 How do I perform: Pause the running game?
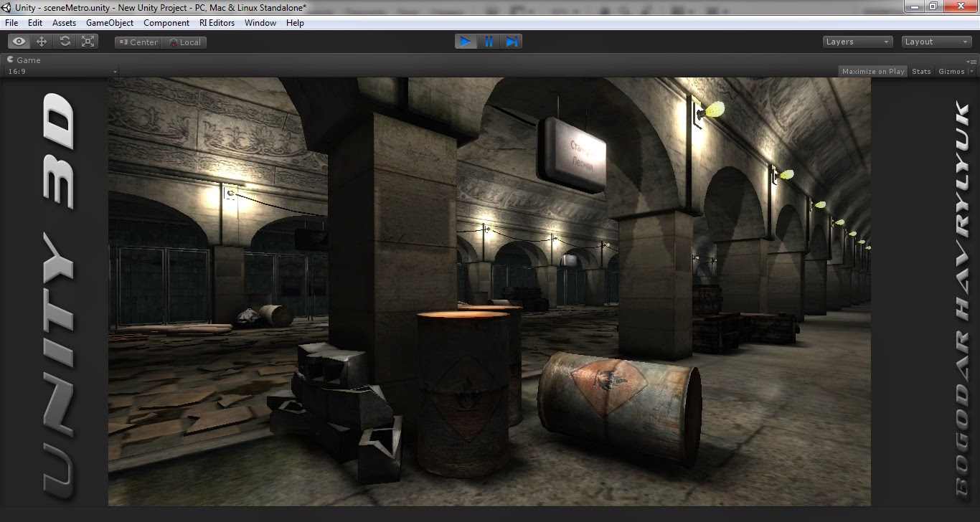(489, 42)
